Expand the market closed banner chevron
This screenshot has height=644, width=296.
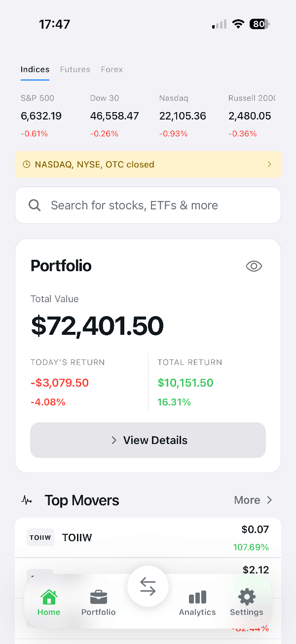point(269,164)
